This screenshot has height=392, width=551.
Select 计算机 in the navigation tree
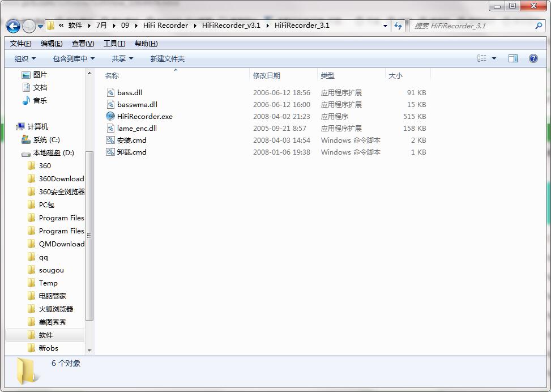click(32, 126)
